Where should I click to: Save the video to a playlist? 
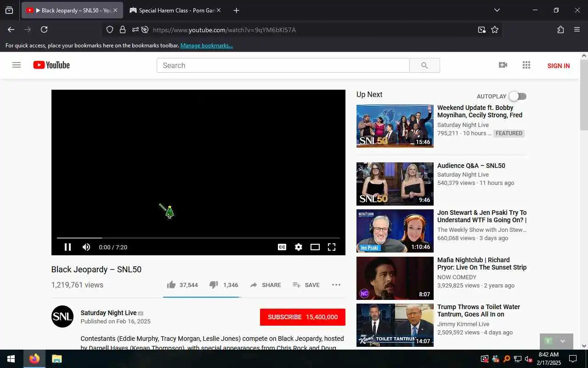coord(306,285)
